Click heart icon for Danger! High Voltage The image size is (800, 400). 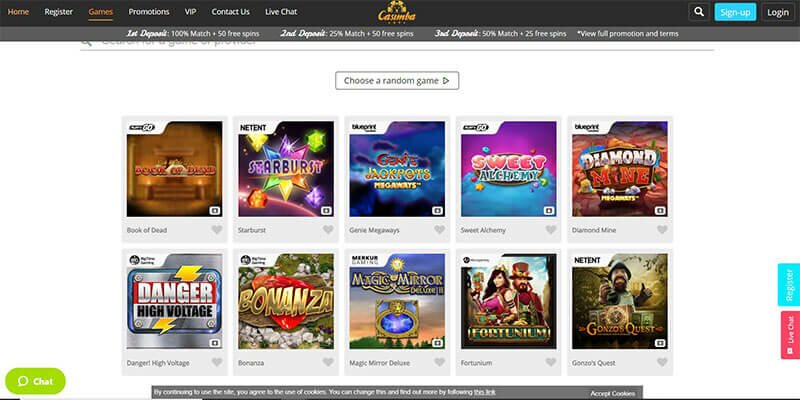pyautogui.click(x=217, y=362)
